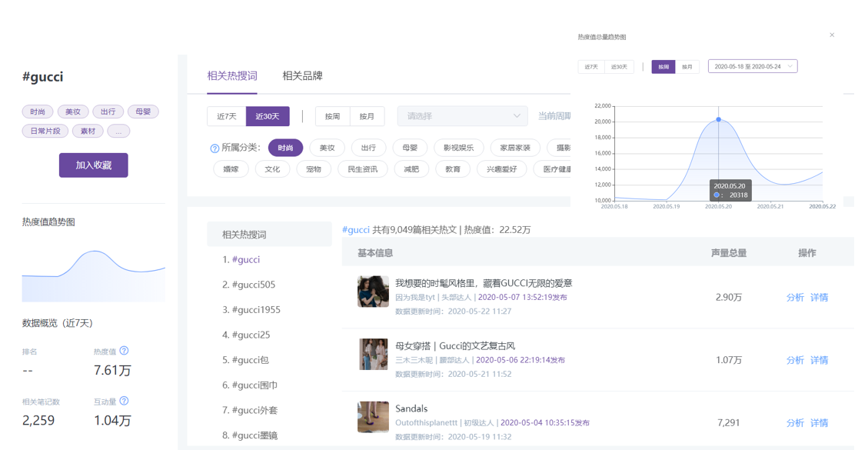Choose the 教育 category filter
Screen dimensions: 868x460
[x=453, y=169]
